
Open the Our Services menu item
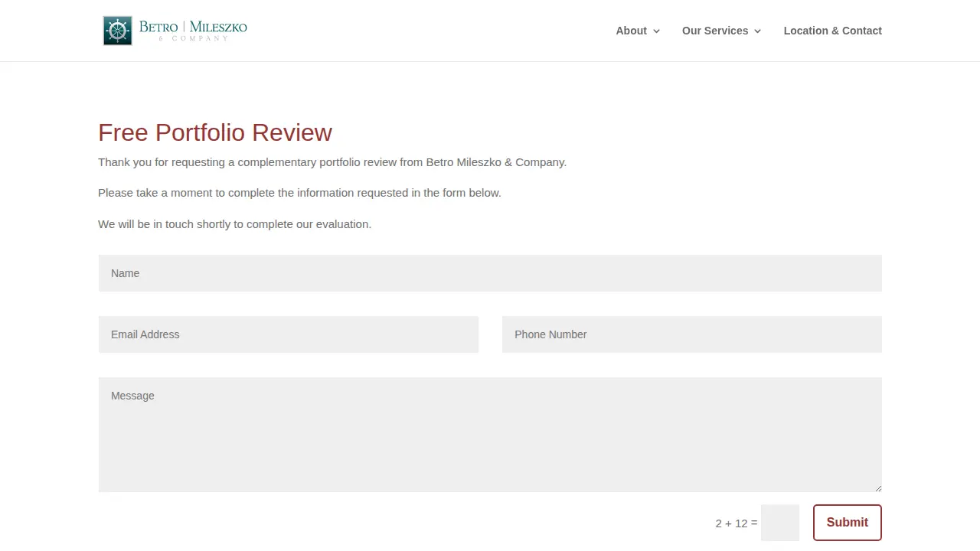coord(715,31)
